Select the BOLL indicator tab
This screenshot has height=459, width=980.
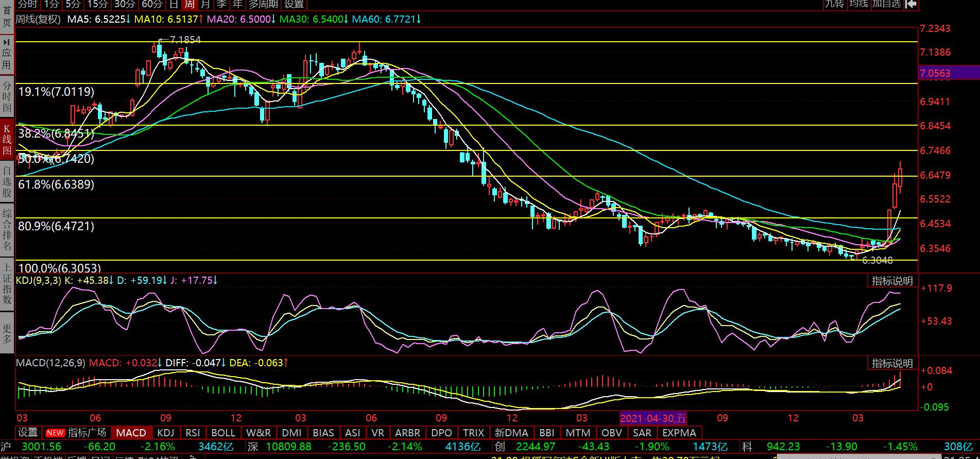[223, 433]
